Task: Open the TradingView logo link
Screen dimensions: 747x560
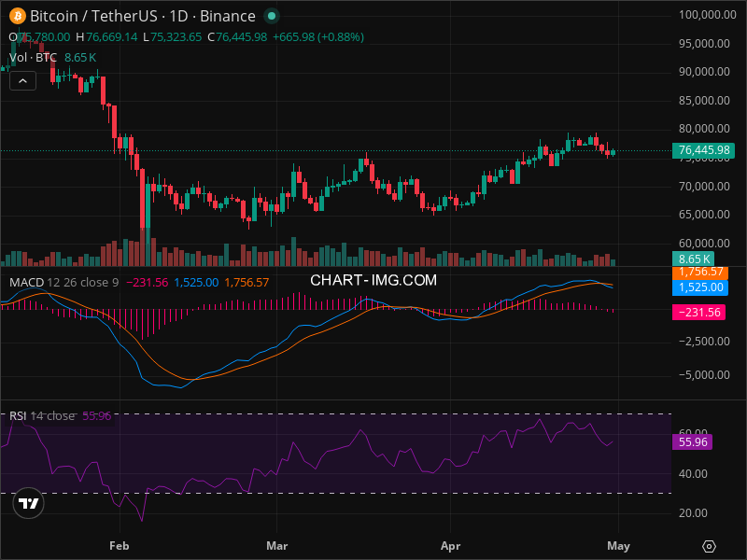Action: coord(29,503)
